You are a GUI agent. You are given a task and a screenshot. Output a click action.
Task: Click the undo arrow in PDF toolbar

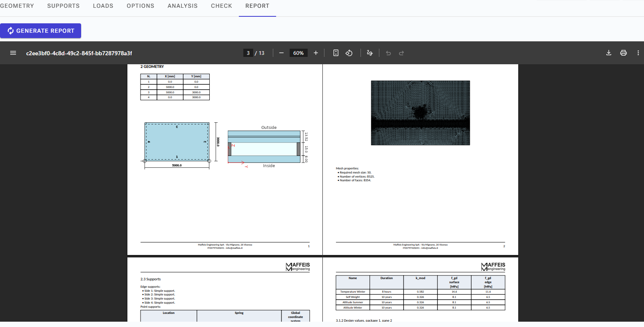388,53
